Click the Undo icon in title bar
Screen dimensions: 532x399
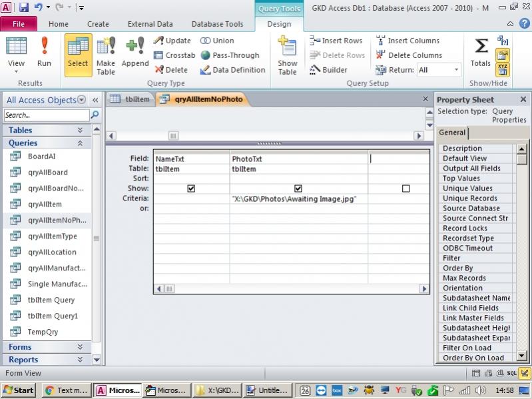click(38, 7)
